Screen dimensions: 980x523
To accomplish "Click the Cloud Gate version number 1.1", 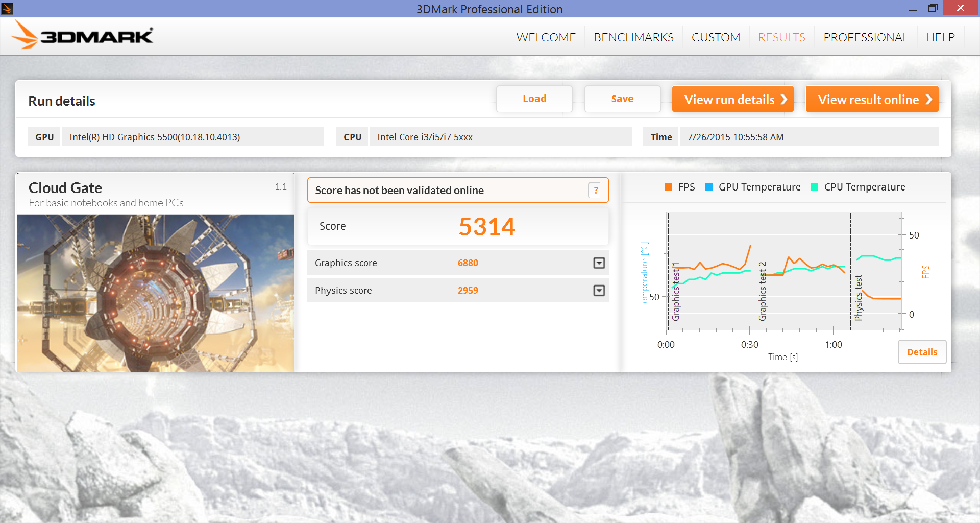I will pos(281,187).
